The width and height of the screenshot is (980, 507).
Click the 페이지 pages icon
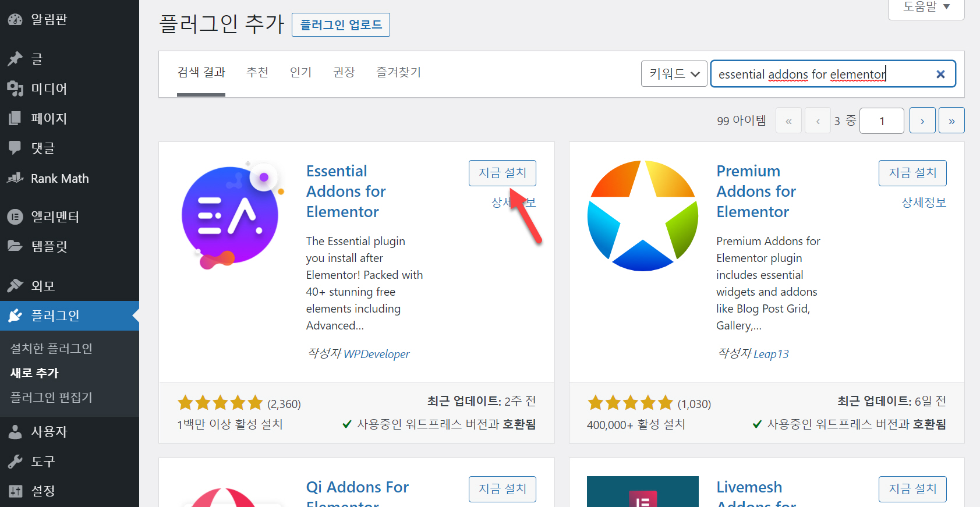pos(15,118)
